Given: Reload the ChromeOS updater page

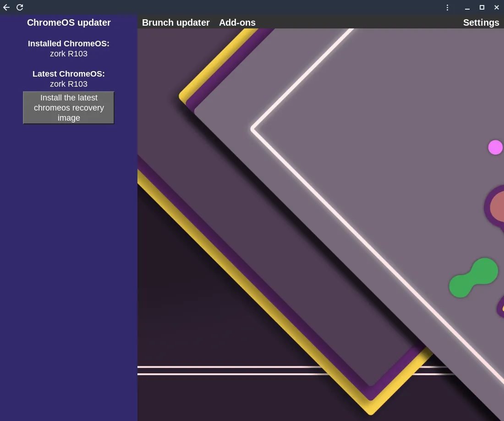Looking at the screenshot, I should pos(20,7).
